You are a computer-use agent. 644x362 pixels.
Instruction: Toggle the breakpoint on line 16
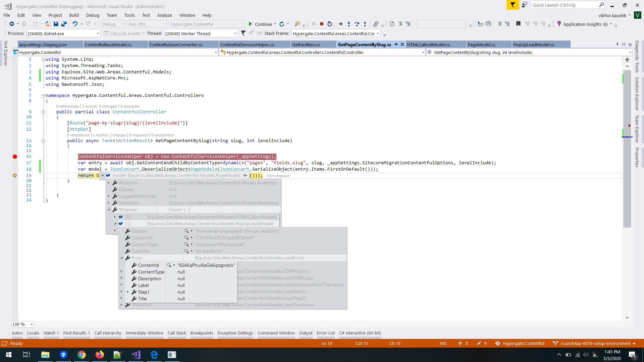click(x=15, y=156)
